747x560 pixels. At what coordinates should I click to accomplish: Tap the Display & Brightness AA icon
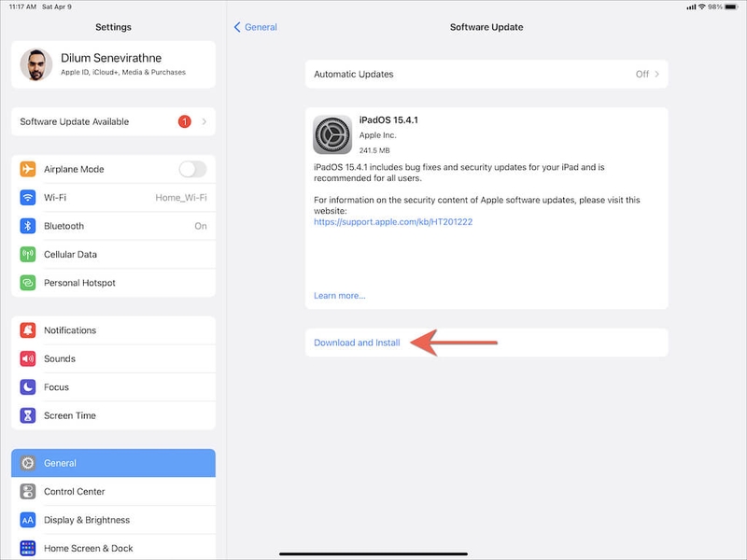tap(28, 520)
